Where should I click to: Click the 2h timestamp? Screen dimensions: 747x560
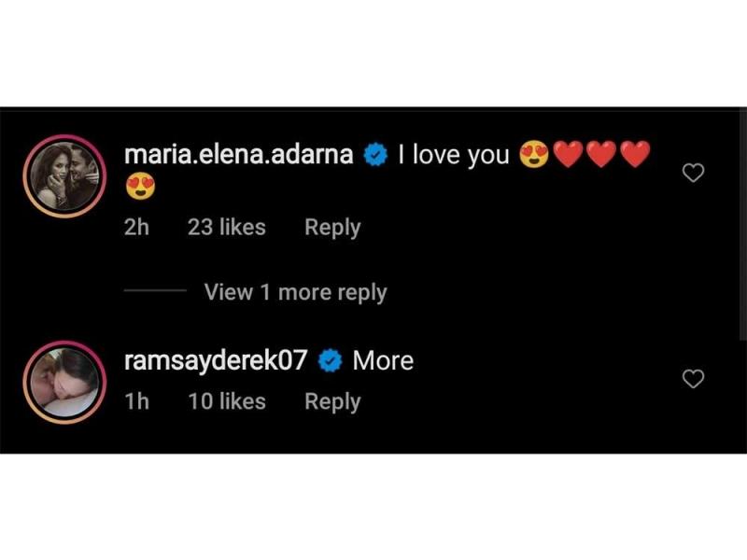[x=136, y=227]
